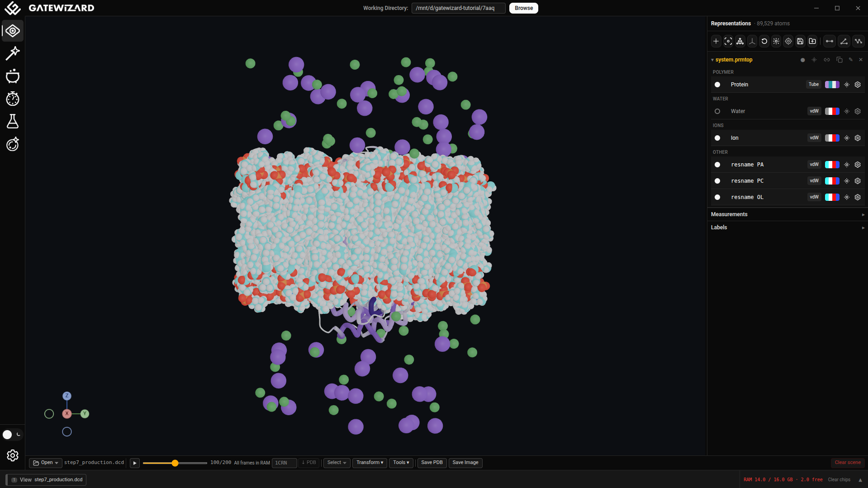Viewport: 868px width, 488px height.
Task: Switch the light/dark theme toggle
Action: pos(12,435)
